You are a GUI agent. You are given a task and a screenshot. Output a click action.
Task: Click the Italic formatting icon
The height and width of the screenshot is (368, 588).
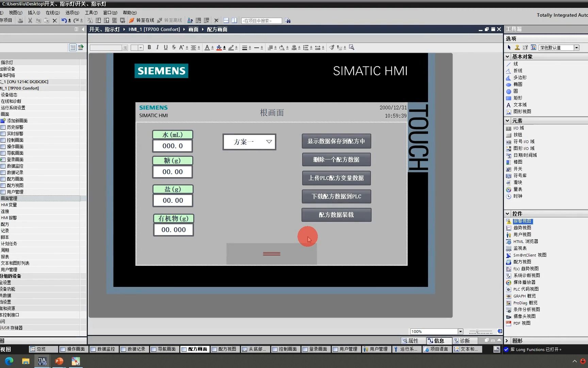tap(157, 48)
